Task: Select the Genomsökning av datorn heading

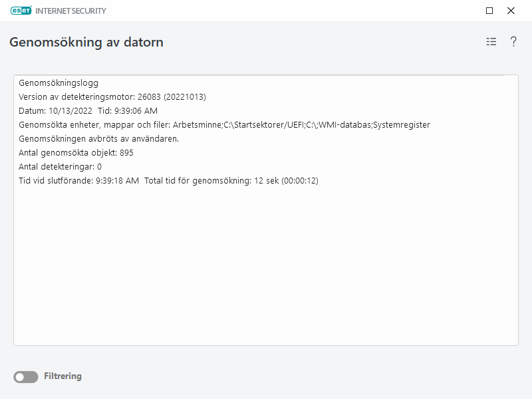Action: click(86, 41)
